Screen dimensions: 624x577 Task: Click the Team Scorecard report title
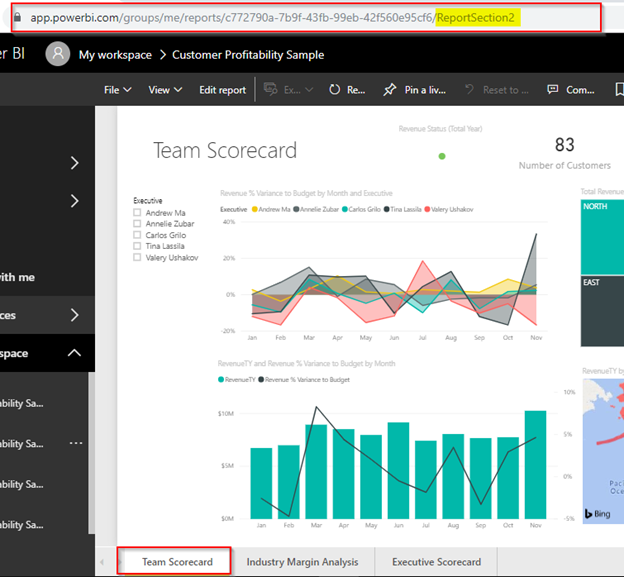coord(225,150)
